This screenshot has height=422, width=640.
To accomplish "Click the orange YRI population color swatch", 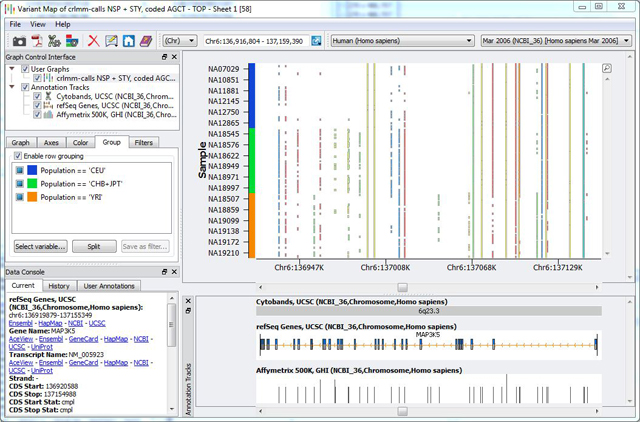I will (x=32, y=197).
